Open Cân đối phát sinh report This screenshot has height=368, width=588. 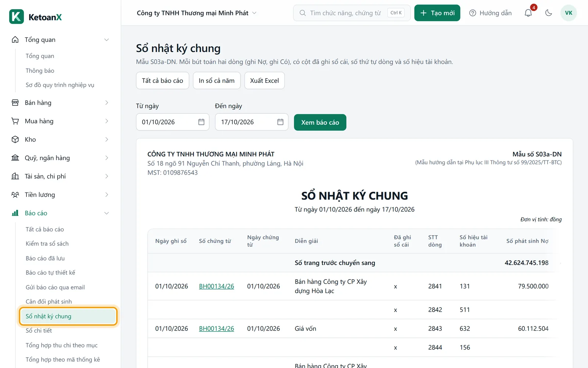49,302
